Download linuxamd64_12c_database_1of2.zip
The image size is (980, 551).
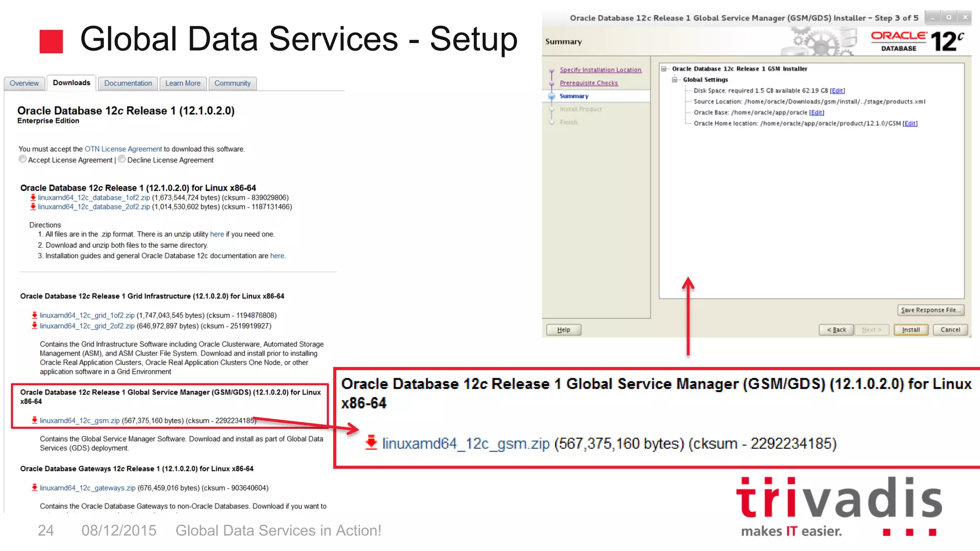[x=94, y=198]
